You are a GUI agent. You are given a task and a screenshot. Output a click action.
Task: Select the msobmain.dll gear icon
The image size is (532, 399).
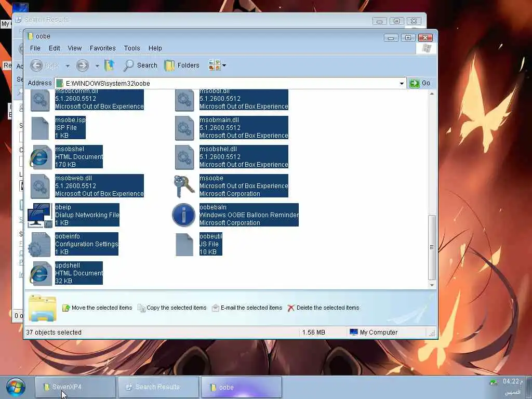point(184,128)
